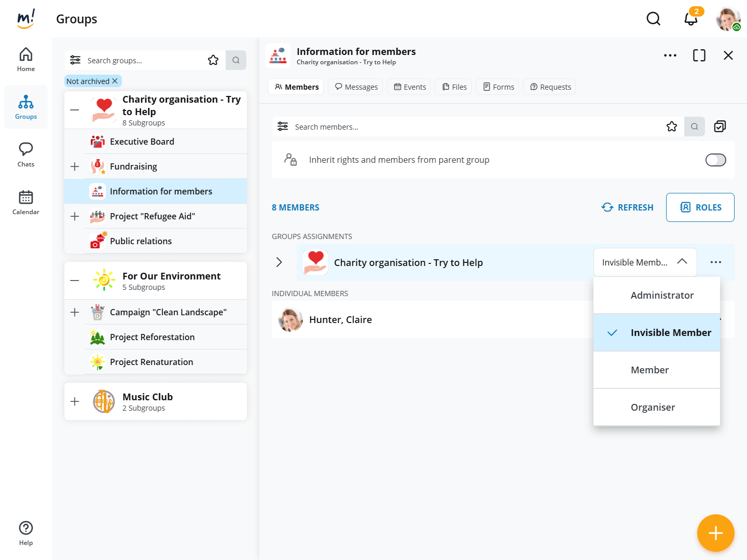The height and width of the screenshot is (560, 747).
Task: Switch to the Messages tab
Action: pyautogui.click(x=356, y=87)
